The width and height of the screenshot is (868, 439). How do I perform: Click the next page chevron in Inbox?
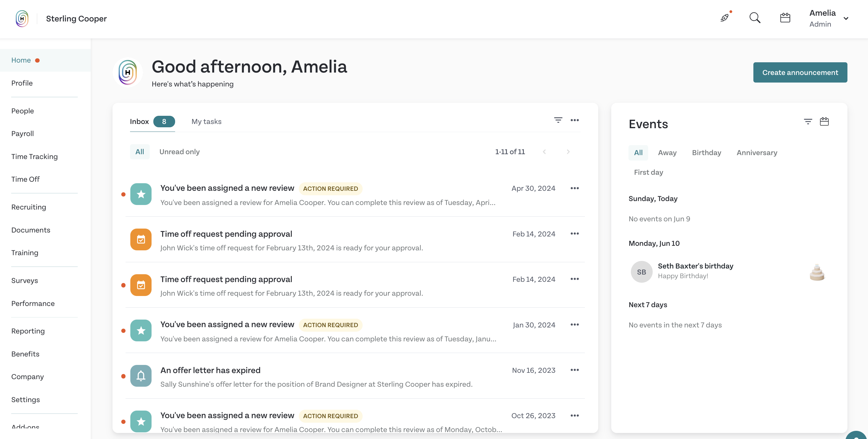(568, 151)
